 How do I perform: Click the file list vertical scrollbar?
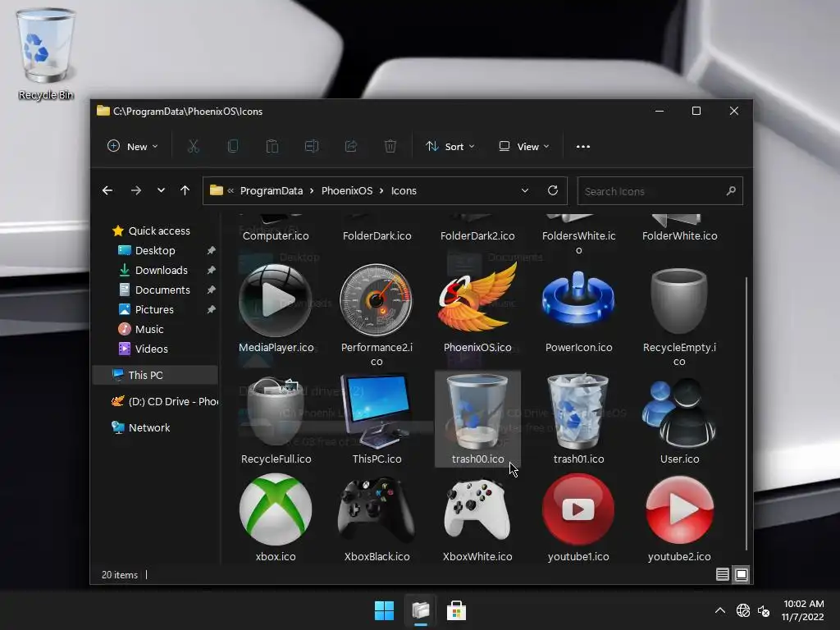point(746,413)
